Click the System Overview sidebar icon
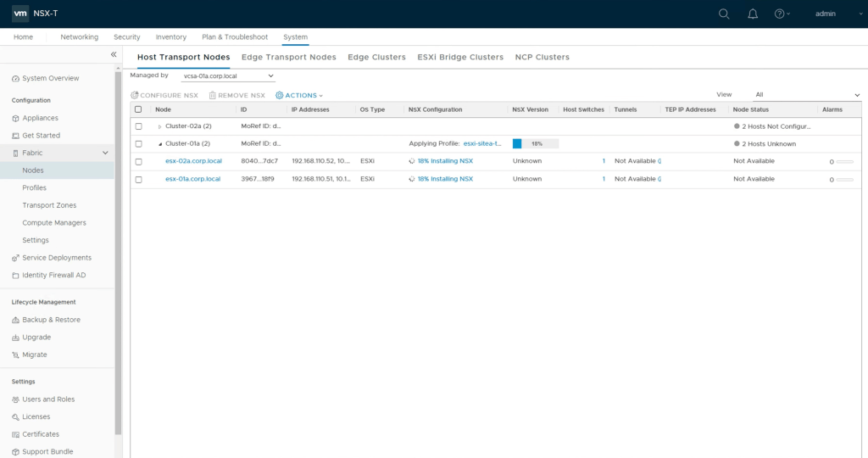This screenshot has width=868, height=458. [x=15, y=79]
